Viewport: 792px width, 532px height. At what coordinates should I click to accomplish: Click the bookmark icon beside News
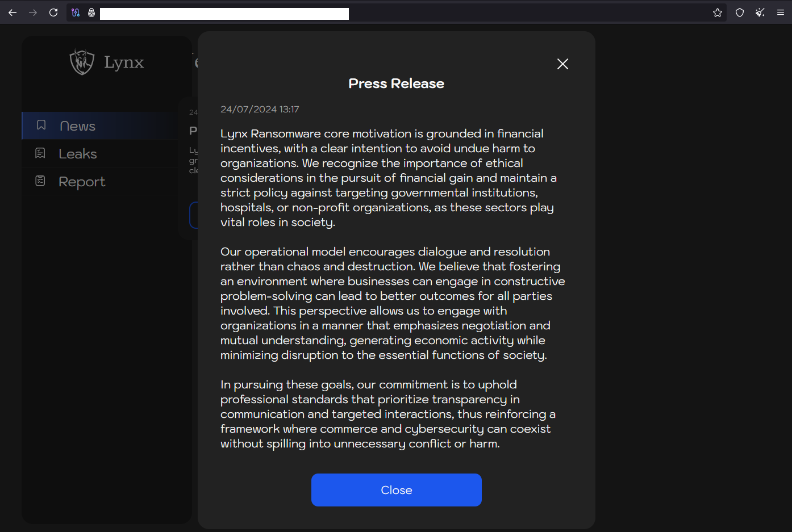pos(41,125)
